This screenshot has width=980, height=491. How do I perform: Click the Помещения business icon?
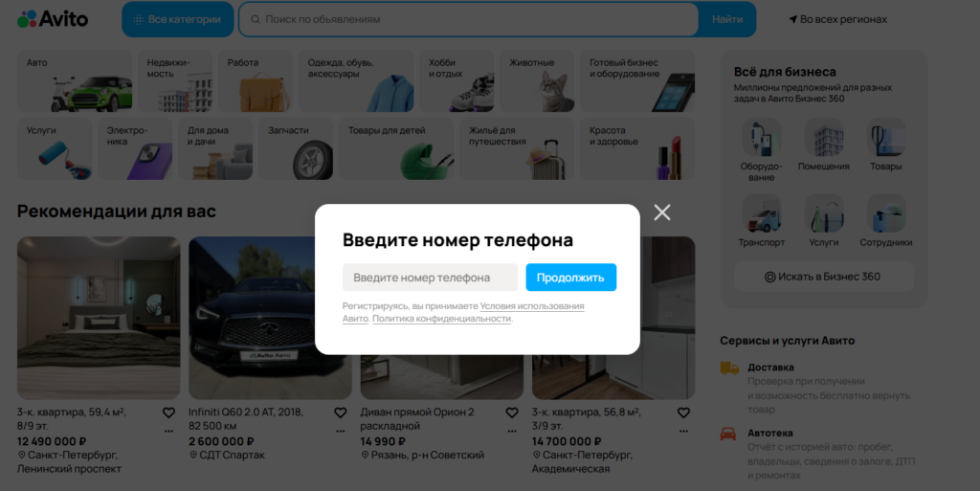coord(824,138)
